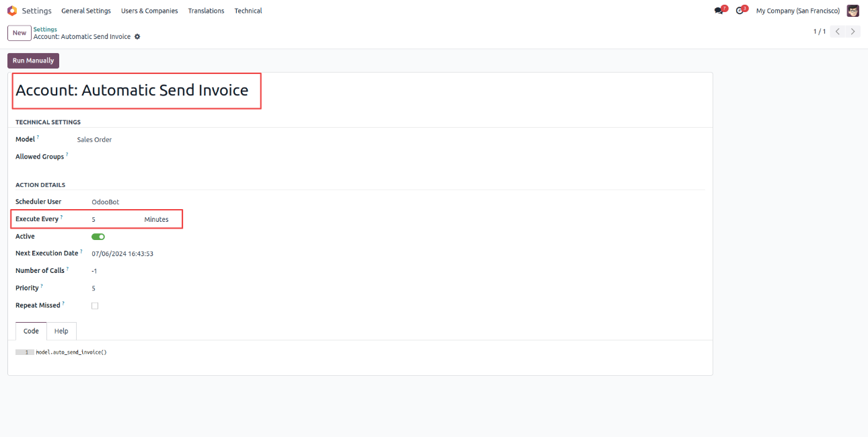This screenshot has height=437, width=868.
Task: Go to the next record arrow
Action: coord(853,32)
